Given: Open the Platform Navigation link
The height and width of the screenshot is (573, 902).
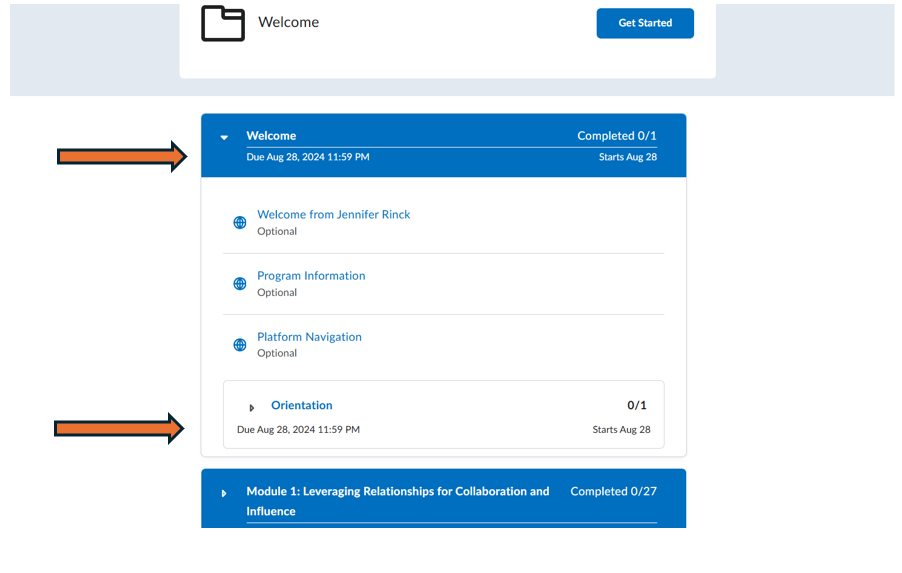Looking at the screenshot, I should 309,337.
